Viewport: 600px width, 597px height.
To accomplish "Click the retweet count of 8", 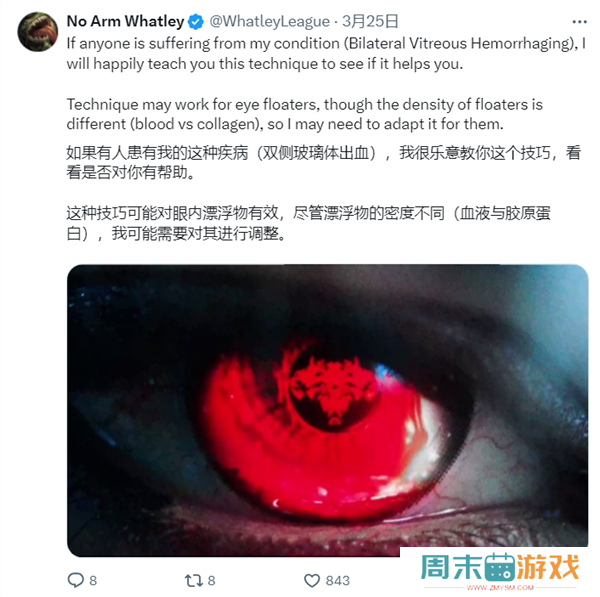I will pos(212,581).
